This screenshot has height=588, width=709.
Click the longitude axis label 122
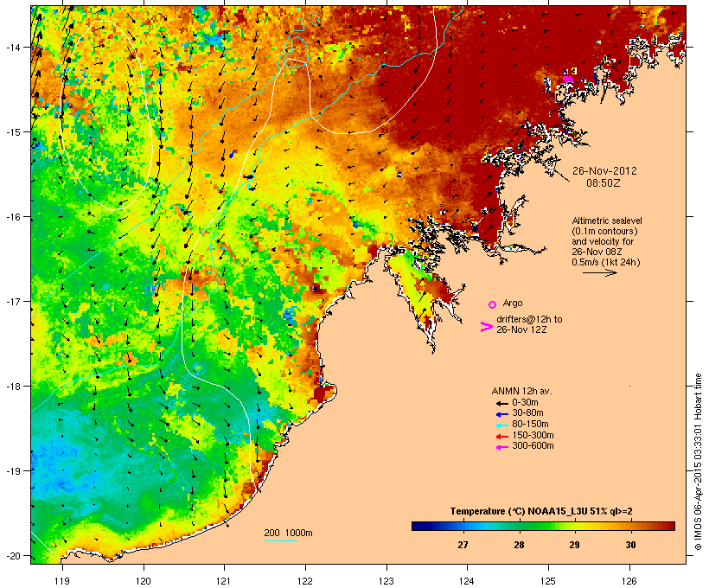tap(305, 581)
